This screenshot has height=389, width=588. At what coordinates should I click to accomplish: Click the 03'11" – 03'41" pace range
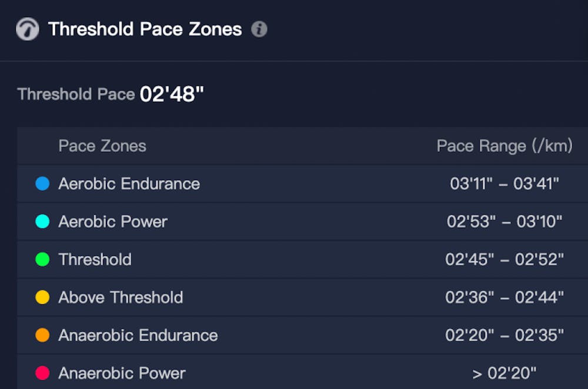[x=505, y=184]
